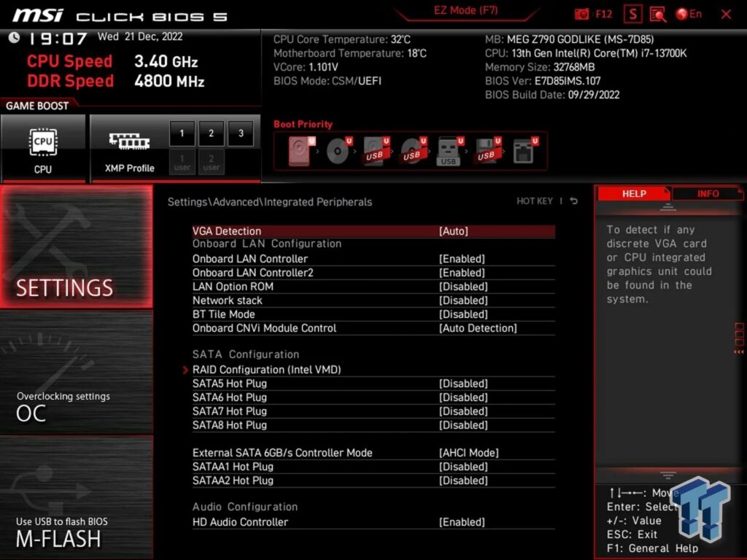Open External SATA 6GB/s Controller Mode options

pos(373,452)
